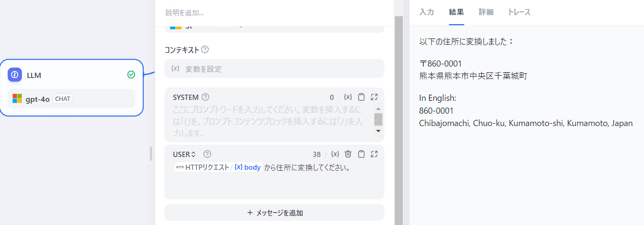
Task: Click into the SYSTEM prompt placeholder text area
Action: (269, 121)
